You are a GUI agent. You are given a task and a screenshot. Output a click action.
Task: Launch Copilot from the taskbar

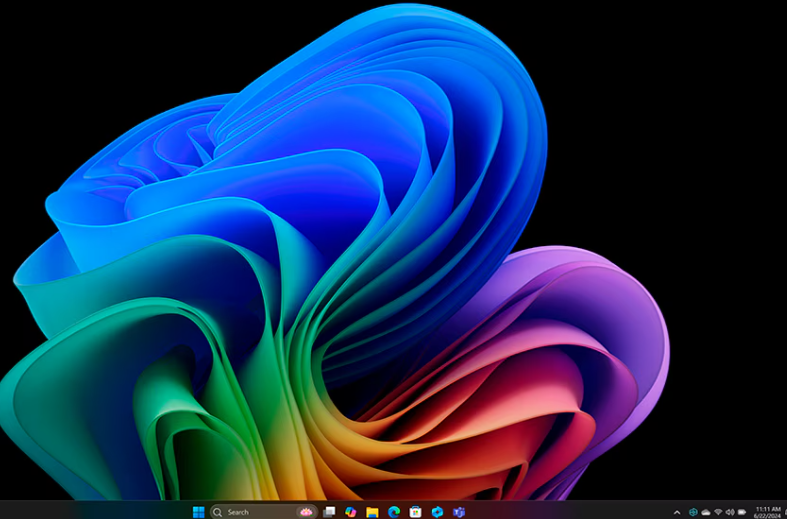click(x=350, y=512)
